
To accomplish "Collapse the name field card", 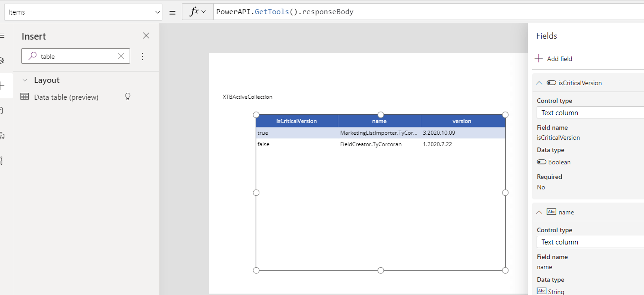I will tap(539, 212).
